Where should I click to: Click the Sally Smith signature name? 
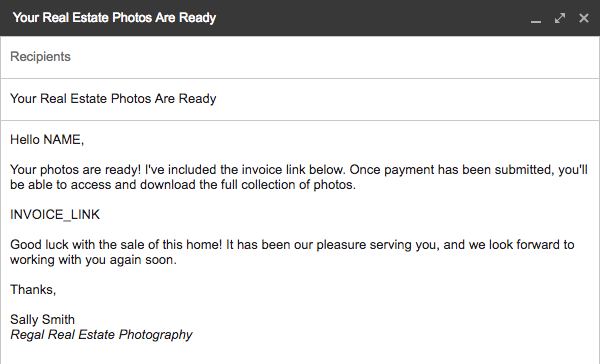42,320
